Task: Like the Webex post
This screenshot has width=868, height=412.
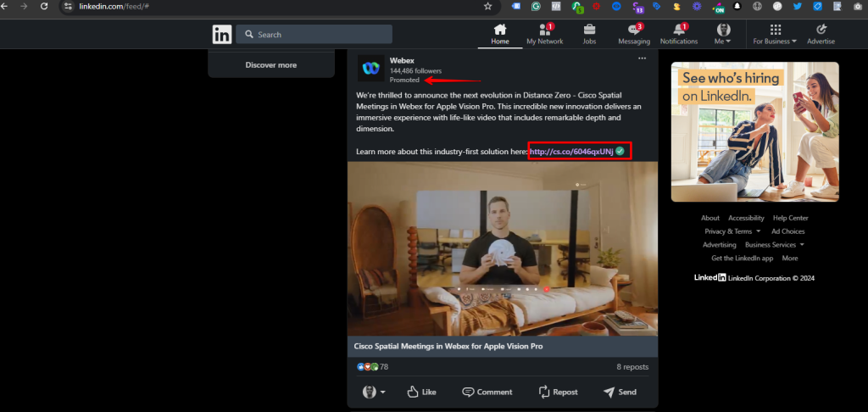Action: click(x=421, y=392)
